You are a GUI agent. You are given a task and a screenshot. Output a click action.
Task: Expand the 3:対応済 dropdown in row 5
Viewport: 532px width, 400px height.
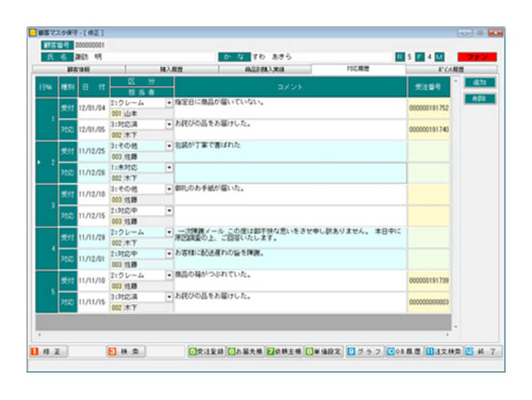point(169,297)
